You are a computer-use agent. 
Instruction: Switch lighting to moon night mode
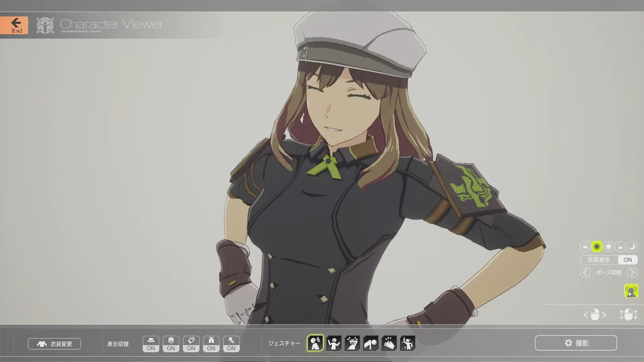click(x=632, y=247)
